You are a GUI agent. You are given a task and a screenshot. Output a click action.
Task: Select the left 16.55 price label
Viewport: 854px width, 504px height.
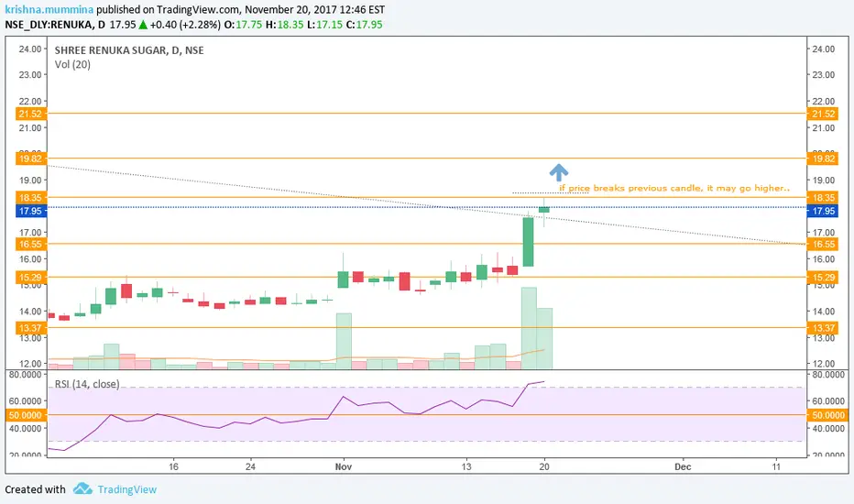30,244
